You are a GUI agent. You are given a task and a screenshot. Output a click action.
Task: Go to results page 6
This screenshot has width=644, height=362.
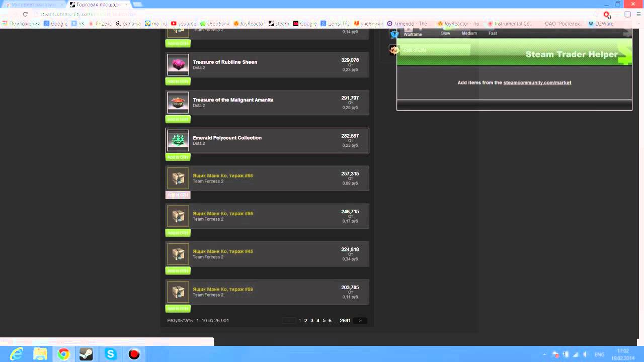tap(330, 320)
